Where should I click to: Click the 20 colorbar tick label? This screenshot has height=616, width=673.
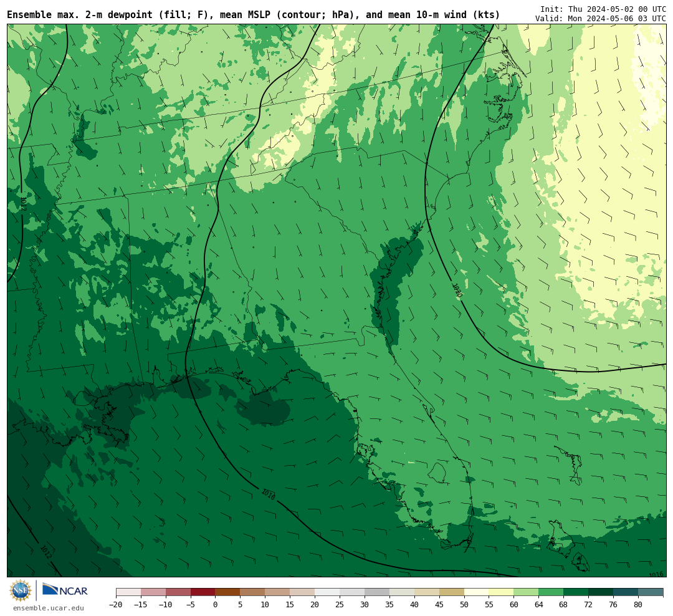[x=315, y=605]
